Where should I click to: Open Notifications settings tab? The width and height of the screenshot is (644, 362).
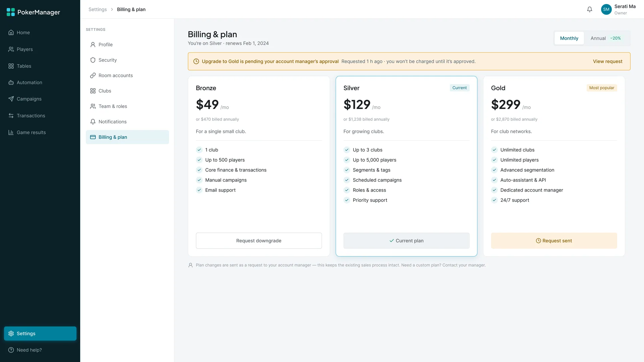127,122
